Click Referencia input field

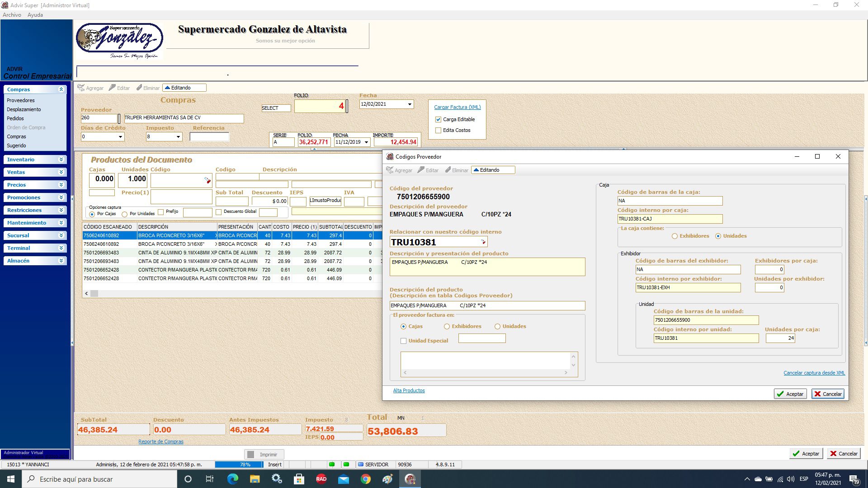point(209,136)
